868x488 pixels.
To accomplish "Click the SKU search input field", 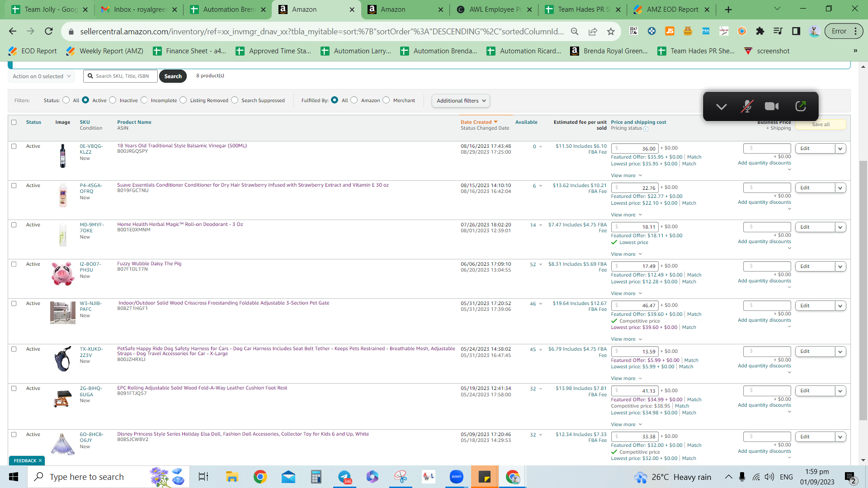I will 120,76.
